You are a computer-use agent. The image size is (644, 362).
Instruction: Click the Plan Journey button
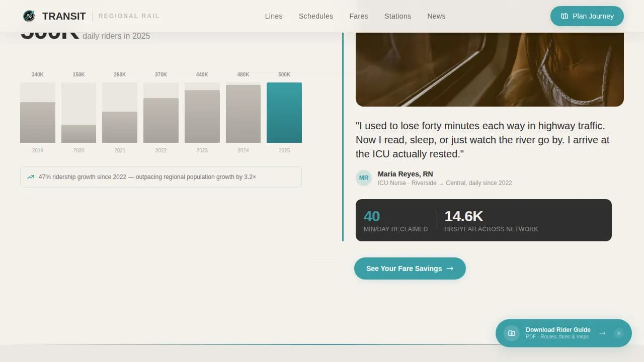(587, 16)
